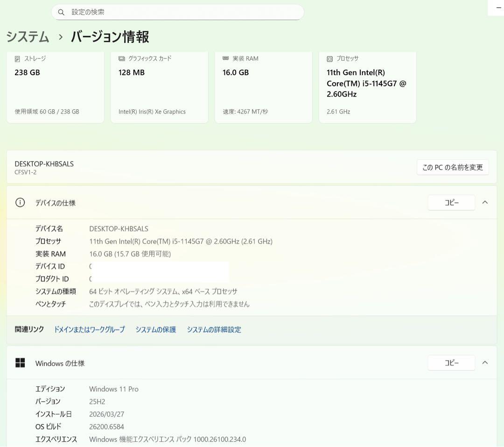Image resolution: width=504 pixels, height=447 pixels.
Task: Focus the 設定の検索 search field
Action: [177, 12]
